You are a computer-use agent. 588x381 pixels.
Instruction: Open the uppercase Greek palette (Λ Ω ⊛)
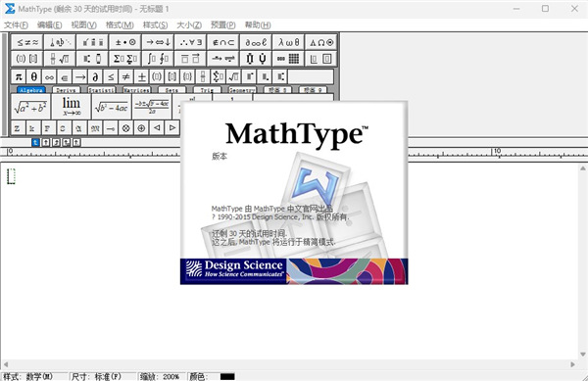pyautogui.click(x=321, y=42)
